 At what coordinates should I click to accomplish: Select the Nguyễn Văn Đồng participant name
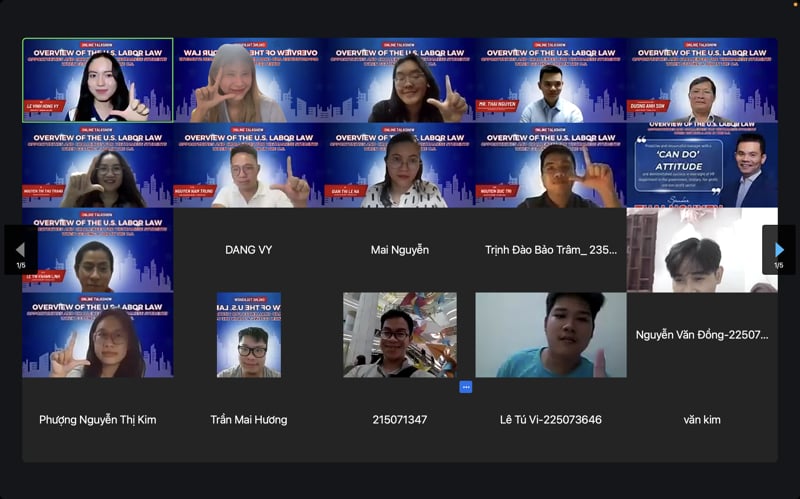pyautogui.click(x=702, y=335)
